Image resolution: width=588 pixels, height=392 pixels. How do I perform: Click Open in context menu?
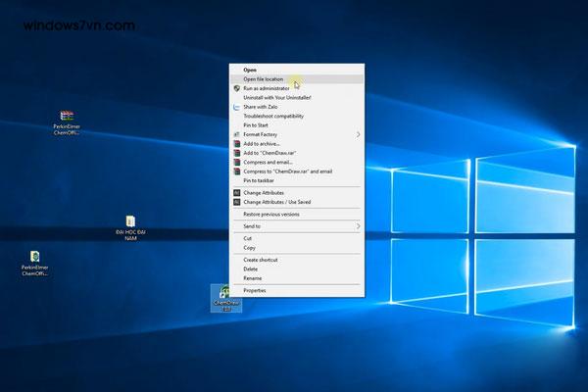click(250, 70)
